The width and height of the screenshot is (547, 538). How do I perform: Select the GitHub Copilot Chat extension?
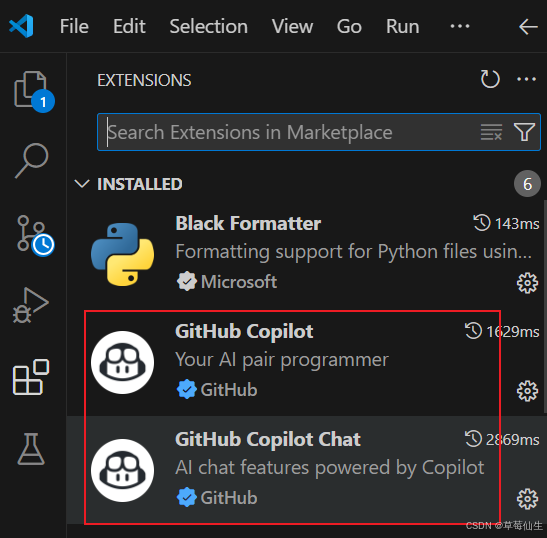pos(306,470)
